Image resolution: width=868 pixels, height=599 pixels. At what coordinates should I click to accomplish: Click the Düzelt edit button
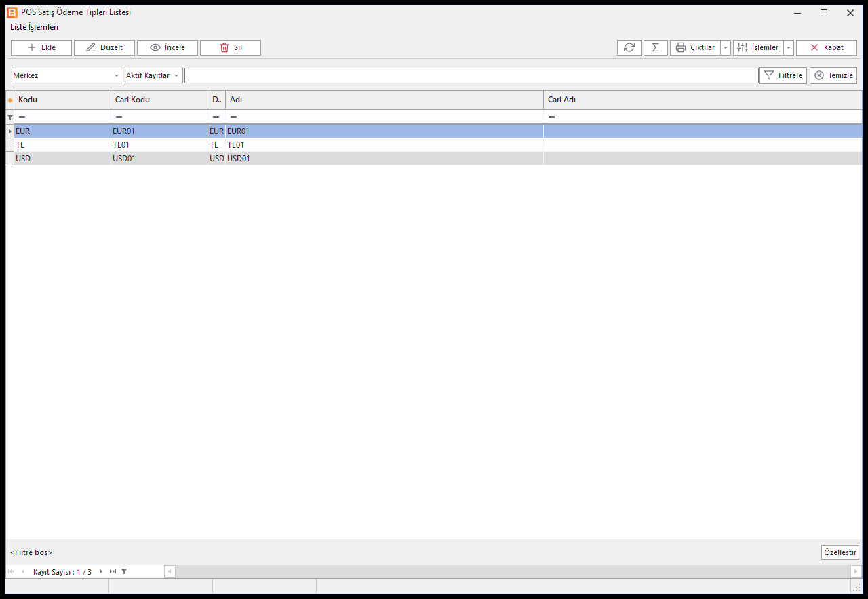click(x=104, y=47)
